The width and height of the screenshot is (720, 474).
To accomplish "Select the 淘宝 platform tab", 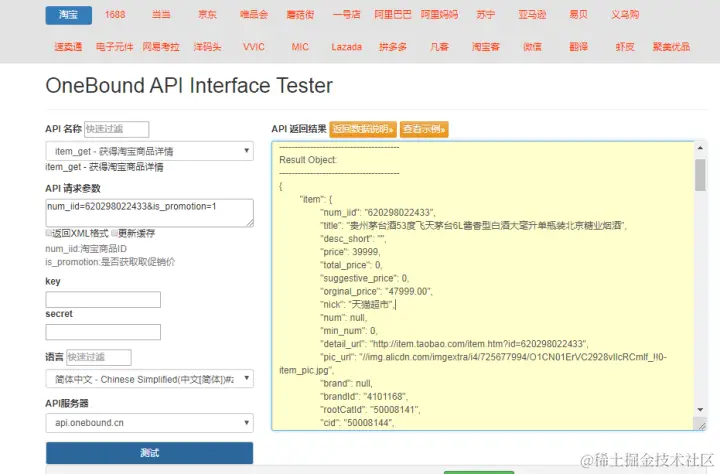I will [x=68, y=15].
